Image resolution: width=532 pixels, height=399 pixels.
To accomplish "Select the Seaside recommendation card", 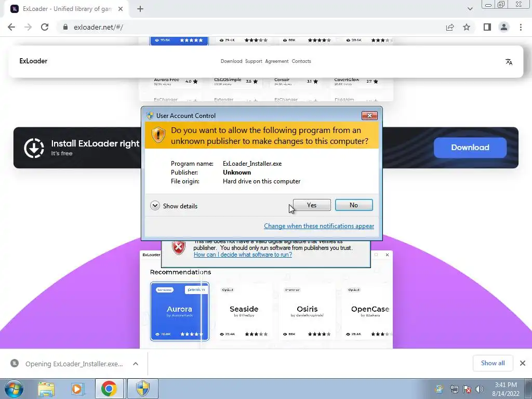I will click(x=244, y=311).
